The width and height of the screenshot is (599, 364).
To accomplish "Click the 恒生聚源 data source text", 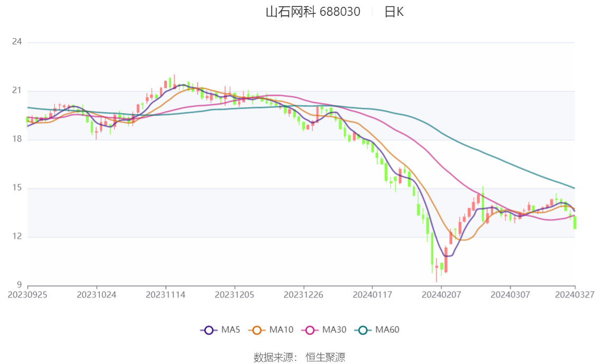I will [325, 358].
